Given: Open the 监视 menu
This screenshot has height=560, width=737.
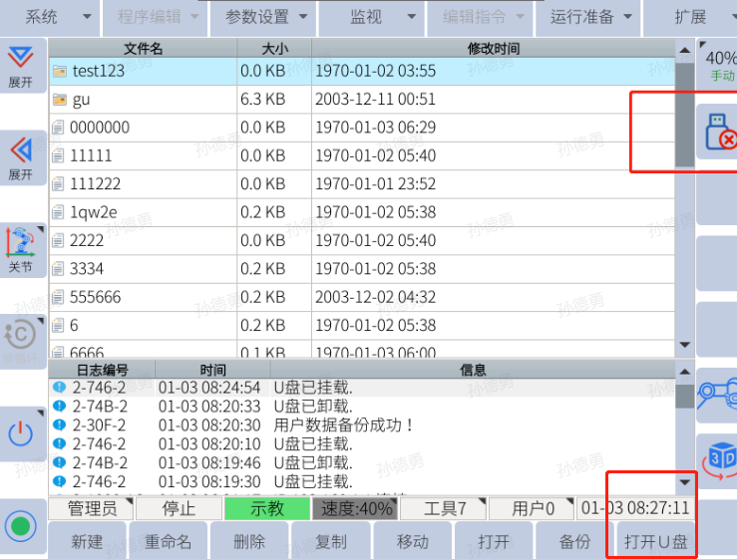Looking at the screenshot, I should point(372,17).
